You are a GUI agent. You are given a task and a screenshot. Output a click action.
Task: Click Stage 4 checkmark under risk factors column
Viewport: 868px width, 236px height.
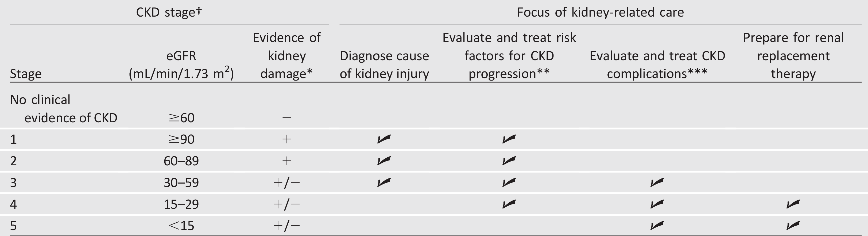tap(509, 204)
